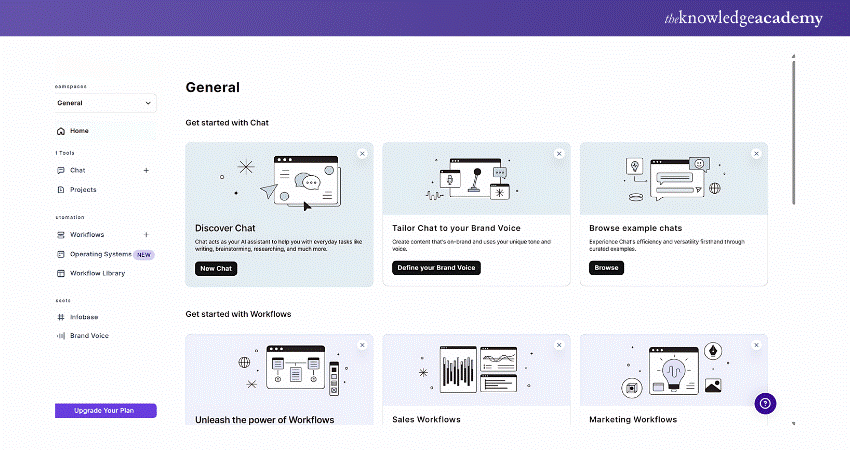Click the Chat bubble icon in sidebar
850x450 pixels.
[x=61, y=170]
